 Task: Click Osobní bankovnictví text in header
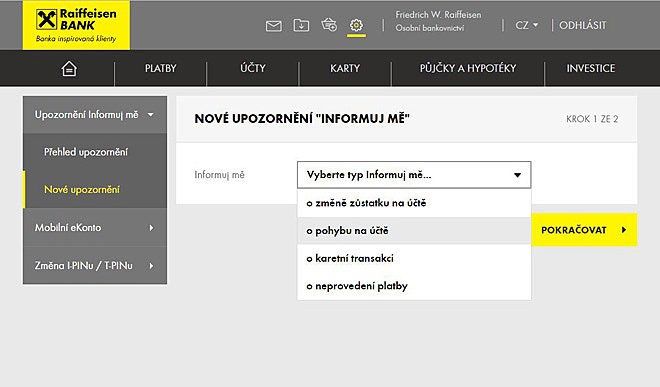pos(430,28)
